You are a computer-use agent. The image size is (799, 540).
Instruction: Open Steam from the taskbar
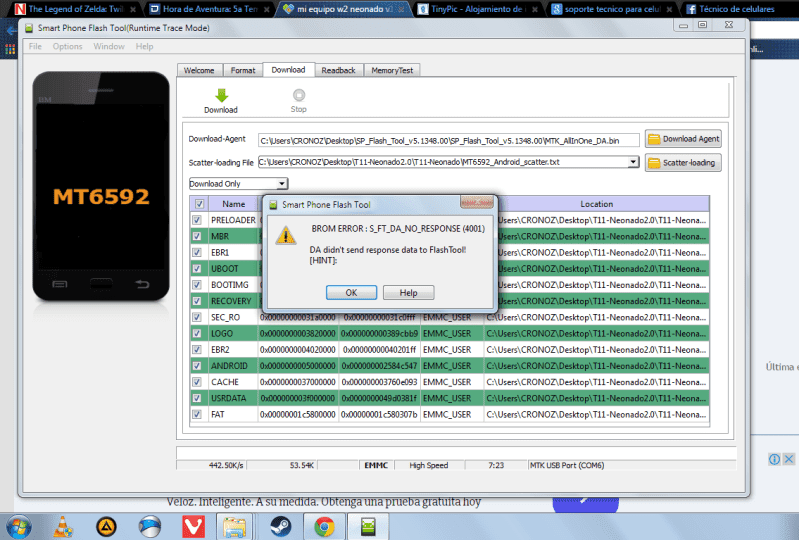280,527
